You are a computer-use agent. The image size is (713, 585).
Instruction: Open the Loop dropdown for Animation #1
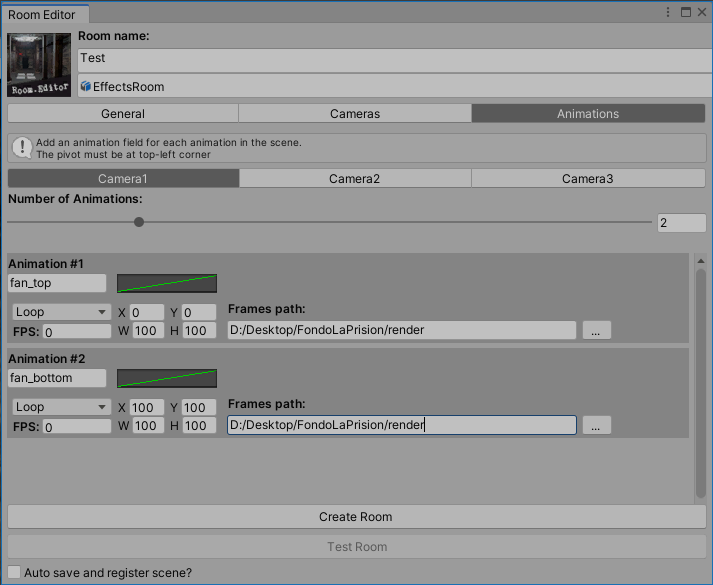(61, 312)
